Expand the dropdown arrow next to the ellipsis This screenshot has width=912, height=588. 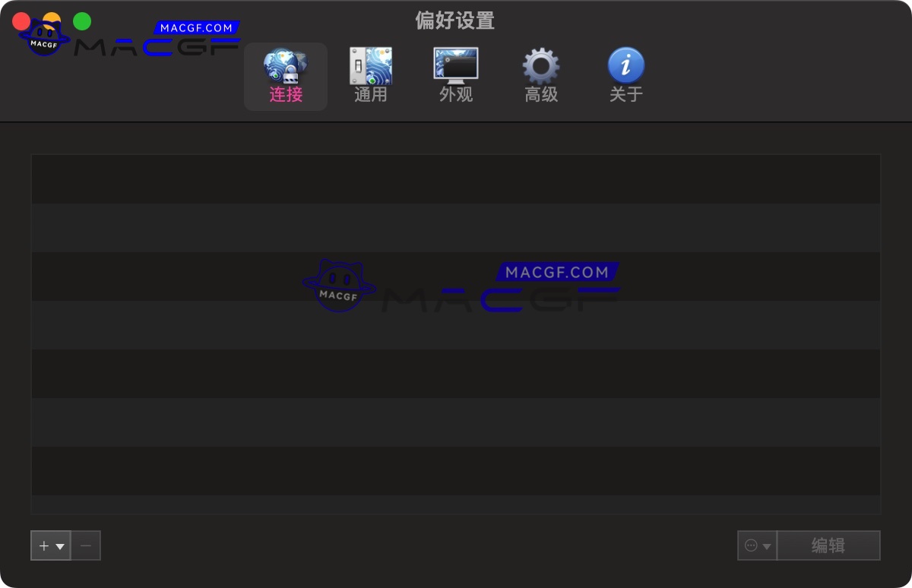point(766,545)
